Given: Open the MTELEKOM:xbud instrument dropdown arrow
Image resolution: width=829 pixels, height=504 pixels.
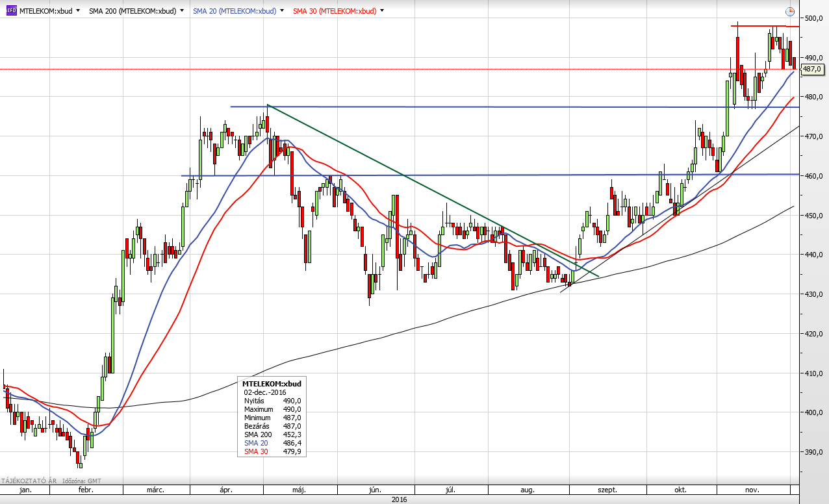Looking at the screenshot, I should [79, 11].
